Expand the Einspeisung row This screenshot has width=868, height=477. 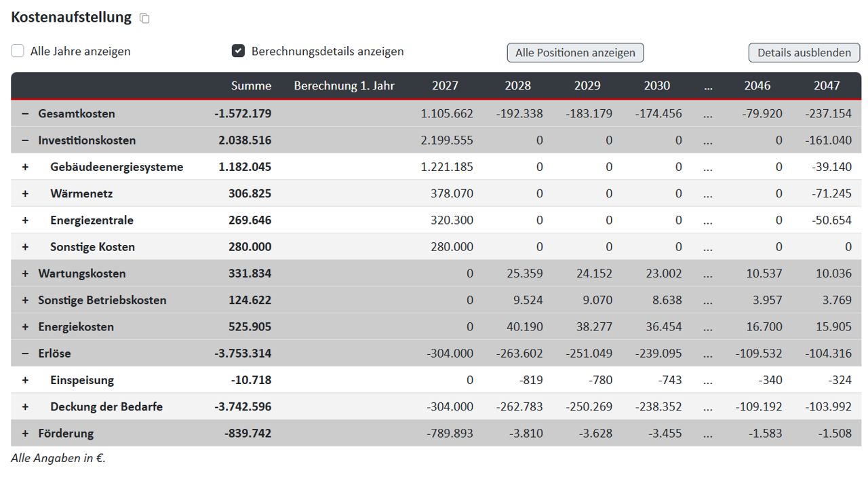pyautogui.click(x=25, y=380)
